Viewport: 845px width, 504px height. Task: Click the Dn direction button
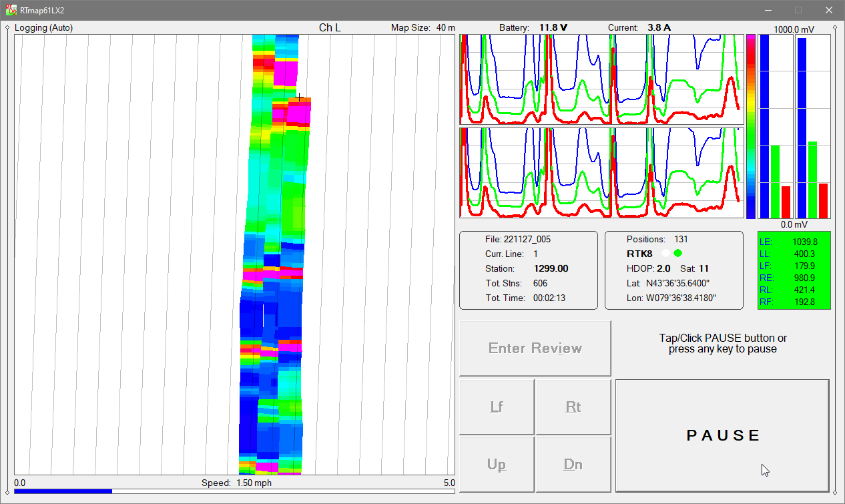click(573, 464)
